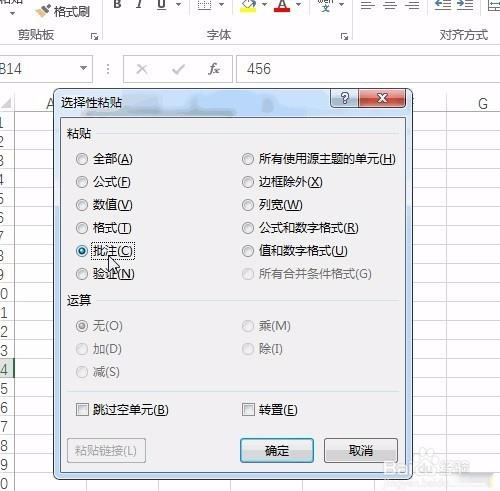
Task: Open phonetic guide dropdown arrow
Action: coord(341,5)
